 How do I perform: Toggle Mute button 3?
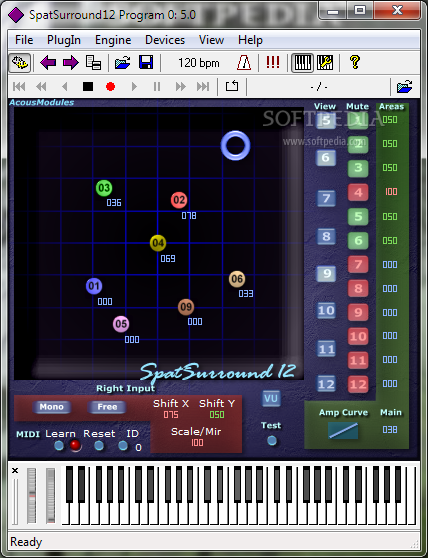pos(358,168)
